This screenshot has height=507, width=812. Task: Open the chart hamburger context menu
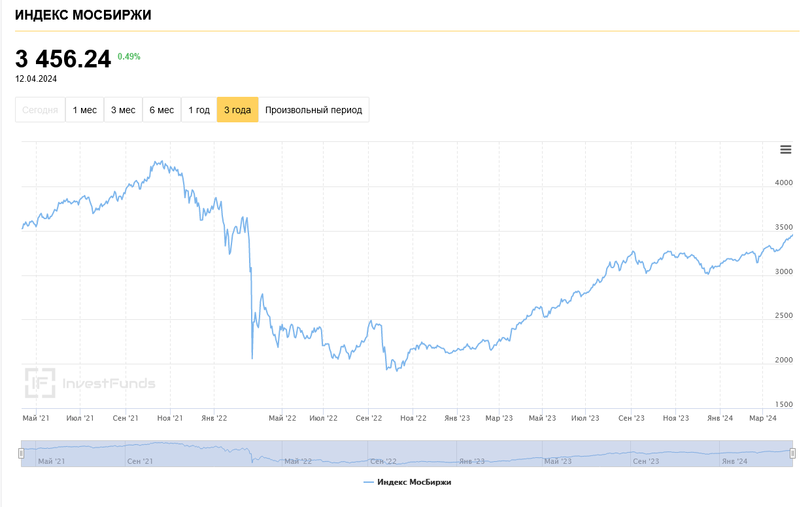785,150
